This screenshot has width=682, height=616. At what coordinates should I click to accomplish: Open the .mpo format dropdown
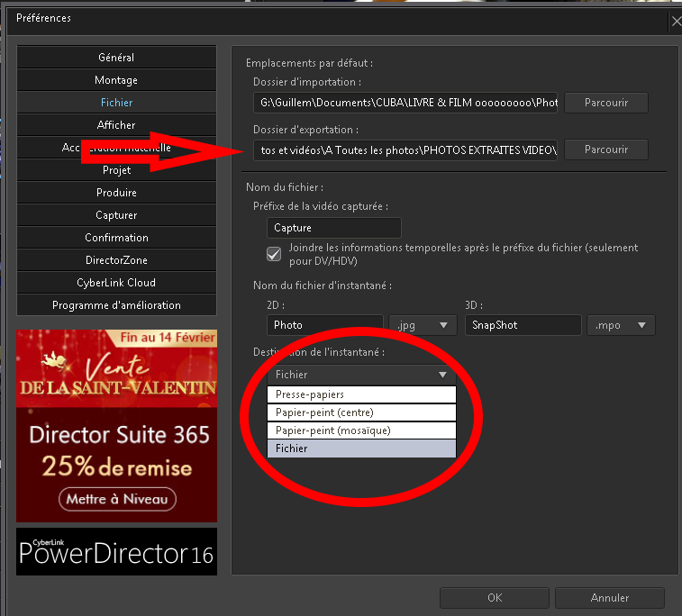[621, 325]
